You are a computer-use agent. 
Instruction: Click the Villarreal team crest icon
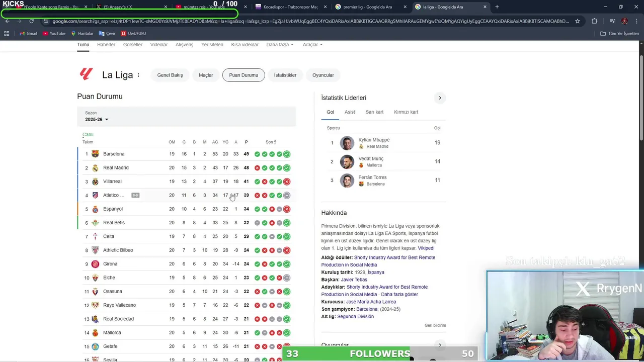click(x=95, y=182)
